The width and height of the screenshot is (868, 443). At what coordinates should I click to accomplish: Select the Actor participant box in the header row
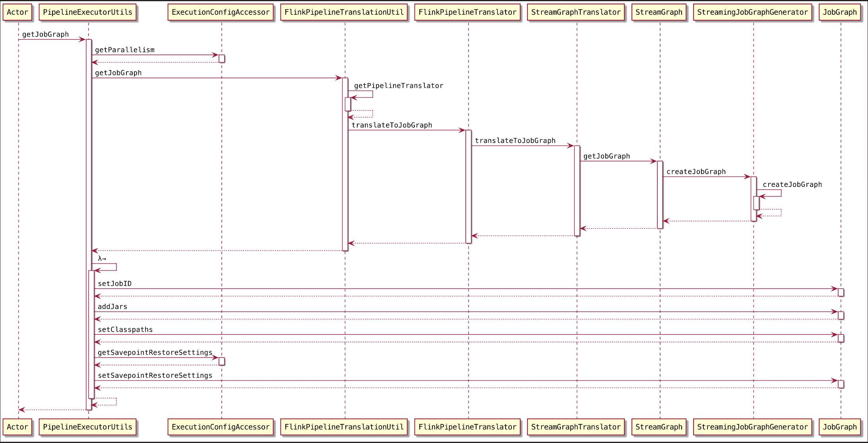tap(17, 12)
